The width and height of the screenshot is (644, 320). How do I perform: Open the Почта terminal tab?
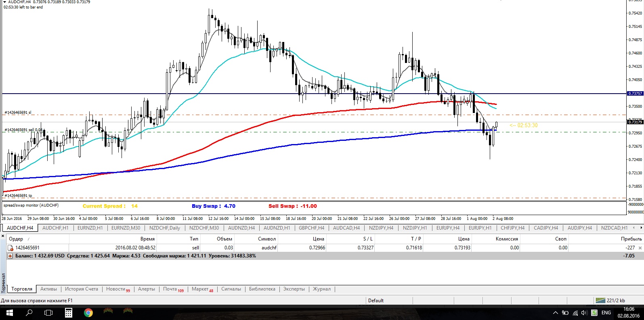pos(173,289)
